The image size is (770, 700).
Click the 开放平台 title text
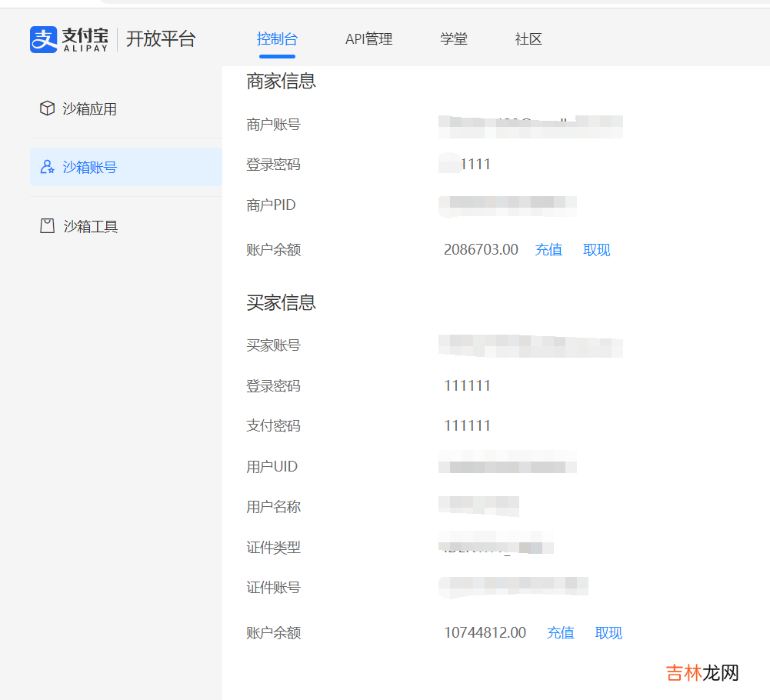(161, 39)
